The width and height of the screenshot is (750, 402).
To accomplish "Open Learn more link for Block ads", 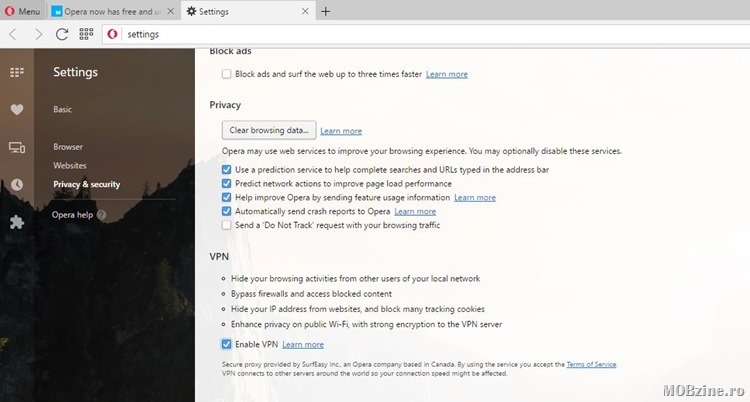I will (x=447, y=74).
